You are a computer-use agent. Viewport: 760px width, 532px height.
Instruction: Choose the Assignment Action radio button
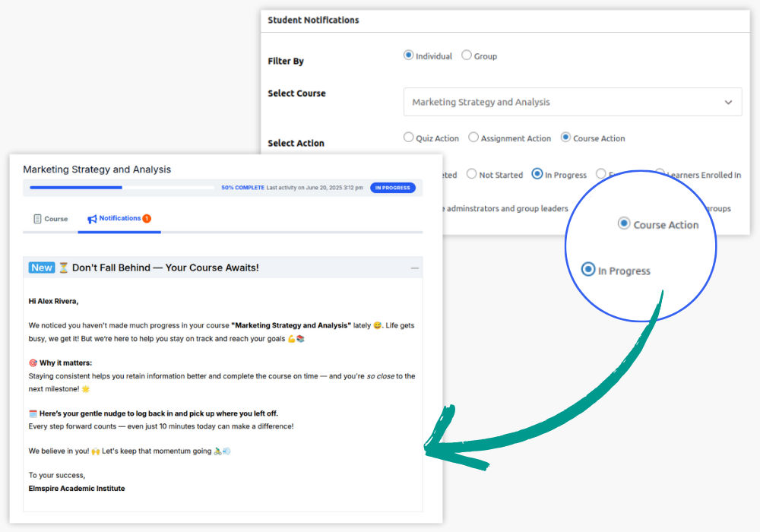[473, 138]
